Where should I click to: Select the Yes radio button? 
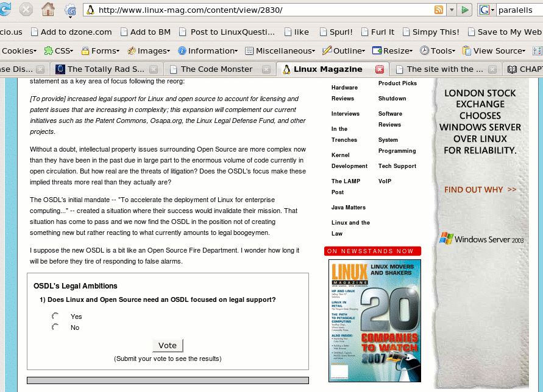(x=55, y=317)
